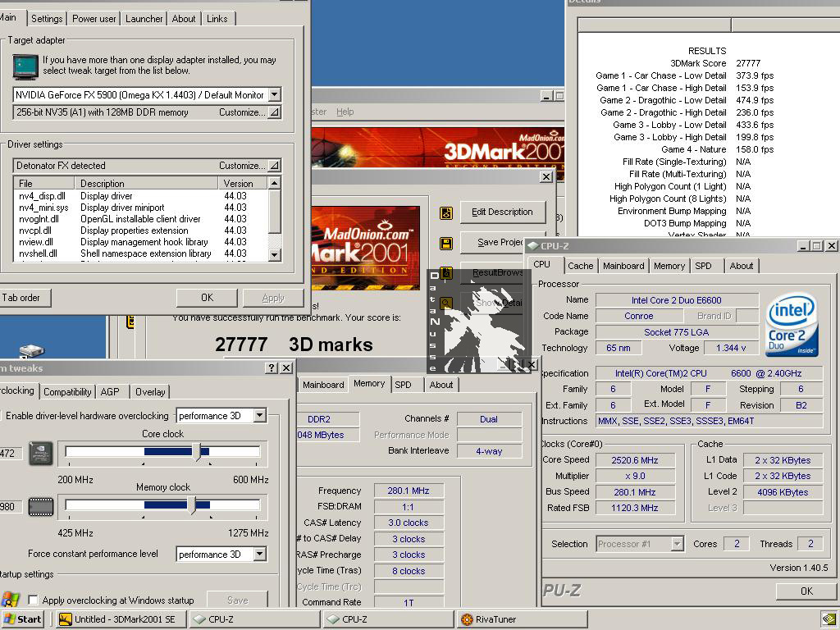Click the desktop drive icon
Screen dimensions: 840x630
point(32,350)
